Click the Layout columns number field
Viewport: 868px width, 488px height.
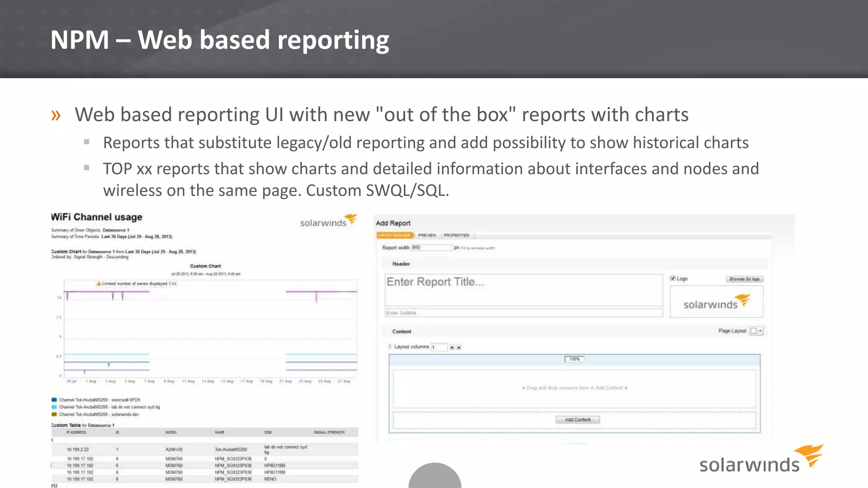[x=439, y=347]
